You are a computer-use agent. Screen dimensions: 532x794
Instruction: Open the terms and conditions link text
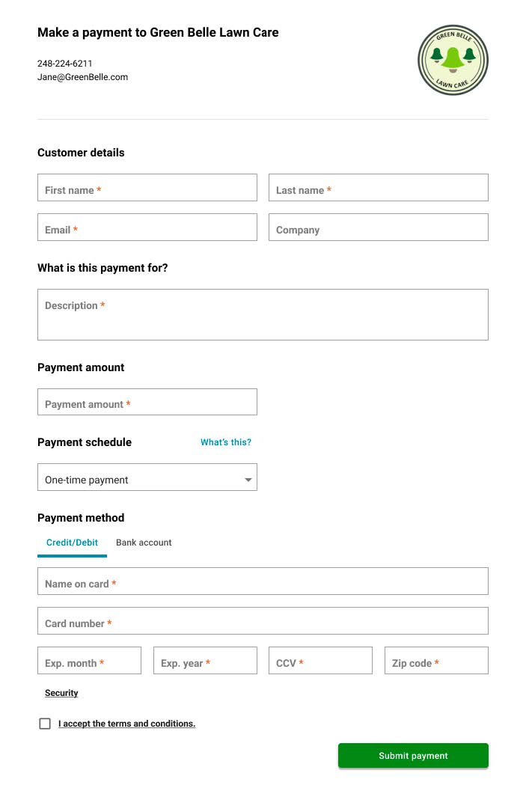coord(126,724)
